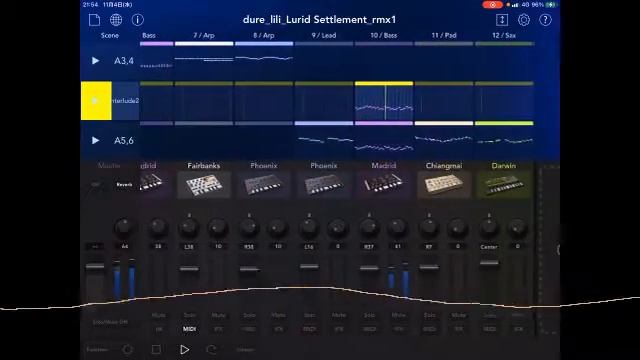Play scene A3,4

(96, 61)
